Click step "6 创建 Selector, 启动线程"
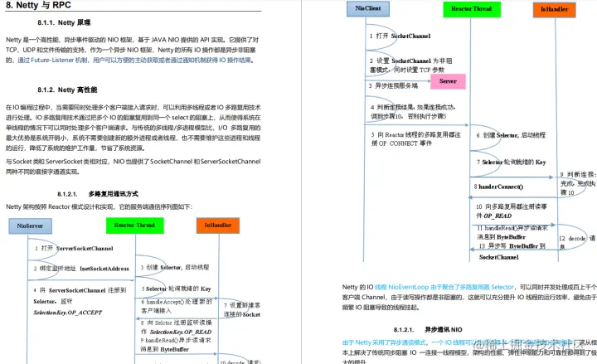Viewport: 597px width, 364px height. (x=511, y=135)
